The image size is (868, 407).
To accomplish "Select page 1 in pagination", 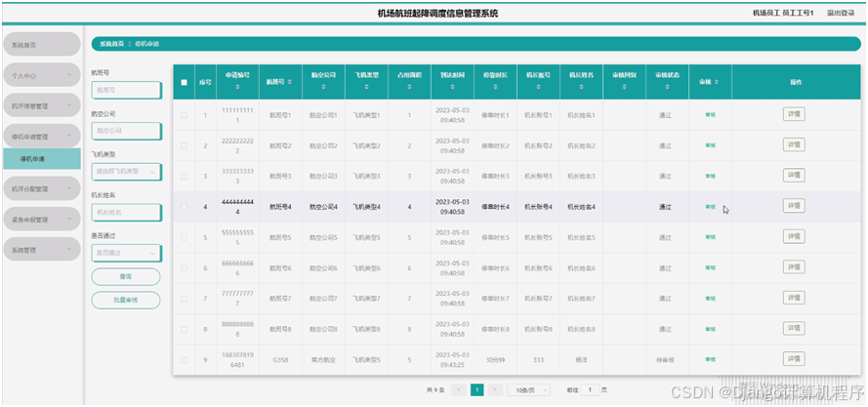I will pyautogui.click(x=477, y=389).
